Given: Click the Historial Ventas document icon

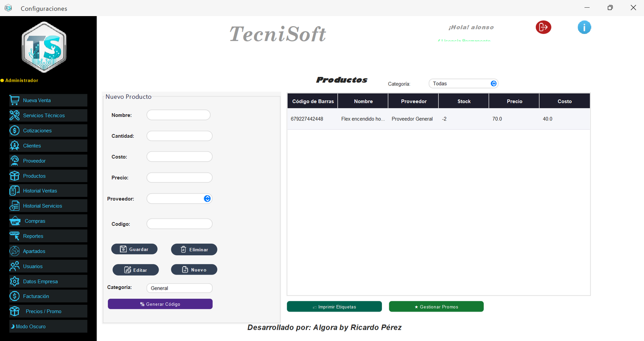Looking at the screenshot, I should (x=14, y=190).
